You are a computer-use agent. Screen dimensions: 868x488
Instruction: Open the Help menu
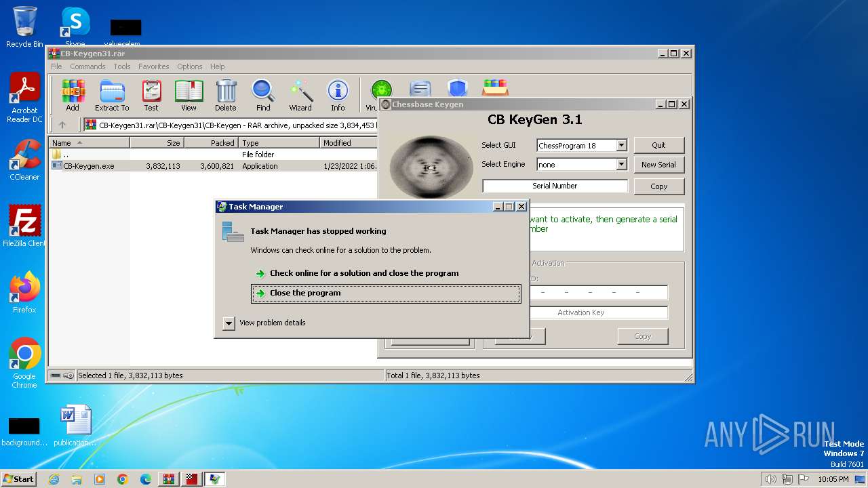(x=217, y=66)
